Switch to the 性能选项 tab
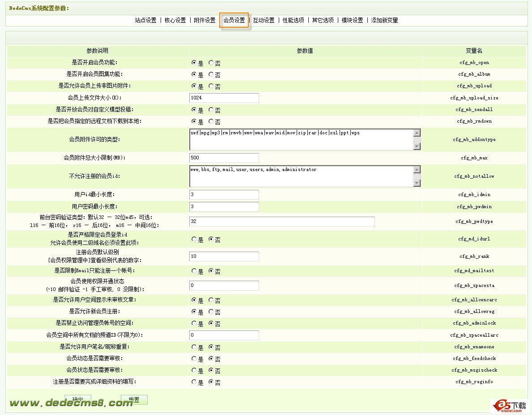This screenshot has height=415, width=532. click(293, 20)
